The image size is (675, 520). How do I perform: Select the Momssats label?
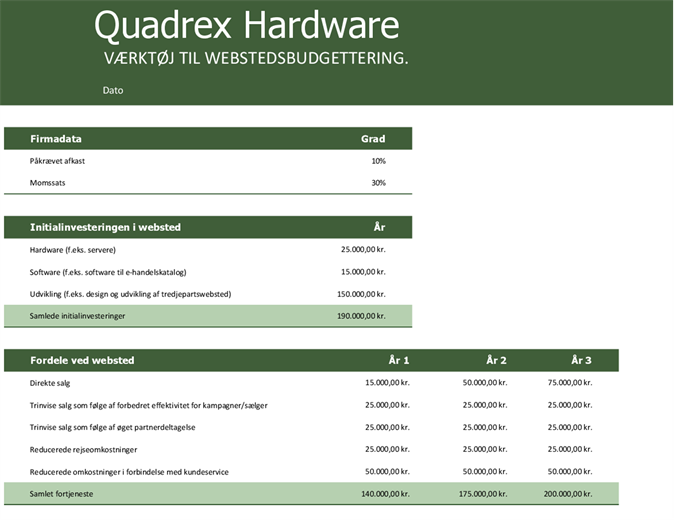[47, 183]
